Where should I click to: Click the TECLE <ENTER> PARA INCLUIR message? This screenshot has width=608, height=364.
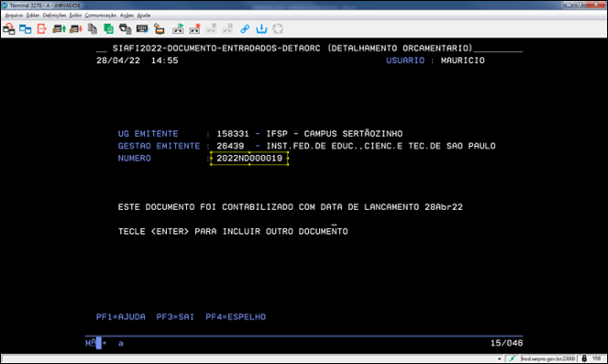coord(233,231)
